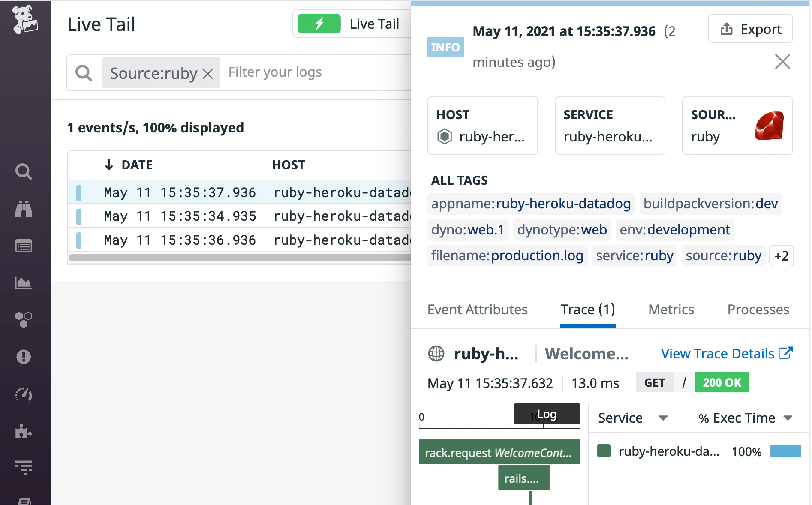Open the infrastructure hexagons sidebar icon

[x=24, y=320]
